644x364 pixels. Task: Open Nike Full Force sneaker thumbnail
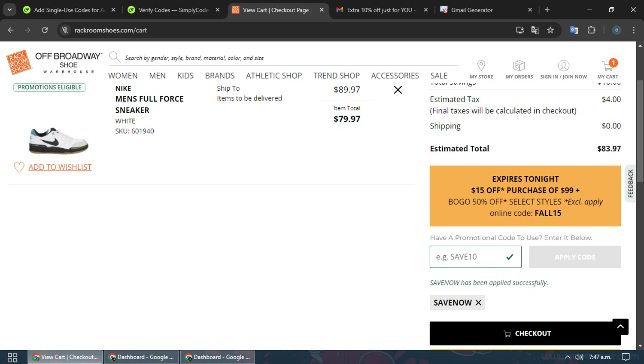point(58,141)
